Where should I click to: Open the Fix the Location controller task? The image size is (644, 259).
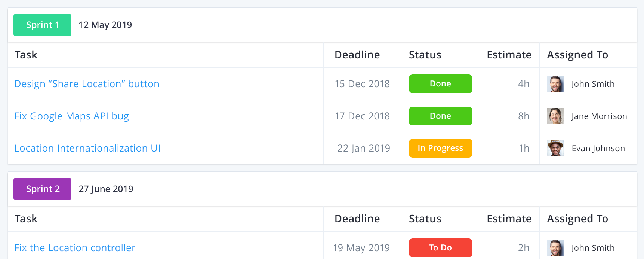click(74, 247)
